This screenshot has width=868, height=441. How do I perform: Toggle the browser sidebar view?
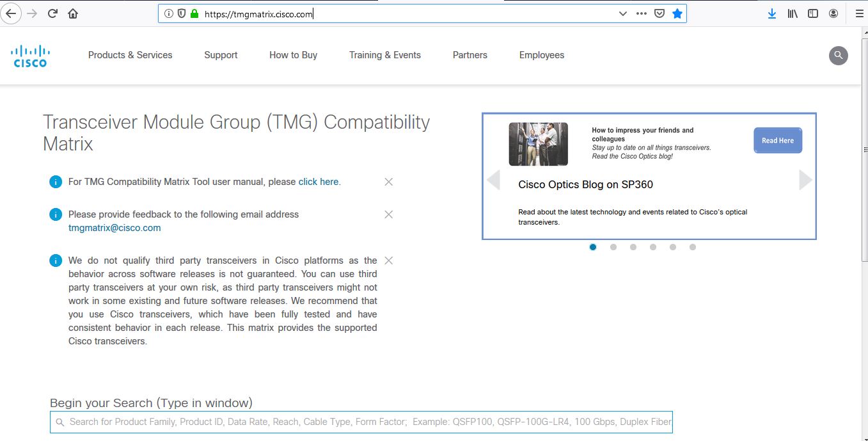tap(812, 13)
